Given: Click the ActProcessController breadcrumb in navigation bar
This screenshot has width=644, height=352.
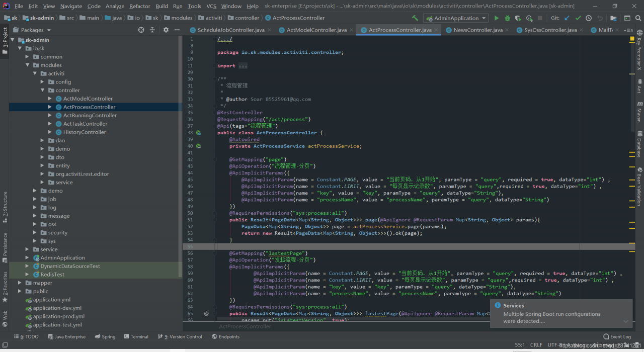Looking at the screenshot, I should 295,18.
